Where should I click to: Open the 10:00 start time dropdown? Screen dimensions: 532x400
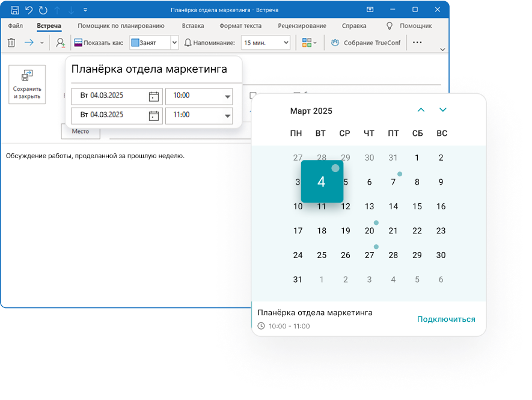[x=227, y=96]
